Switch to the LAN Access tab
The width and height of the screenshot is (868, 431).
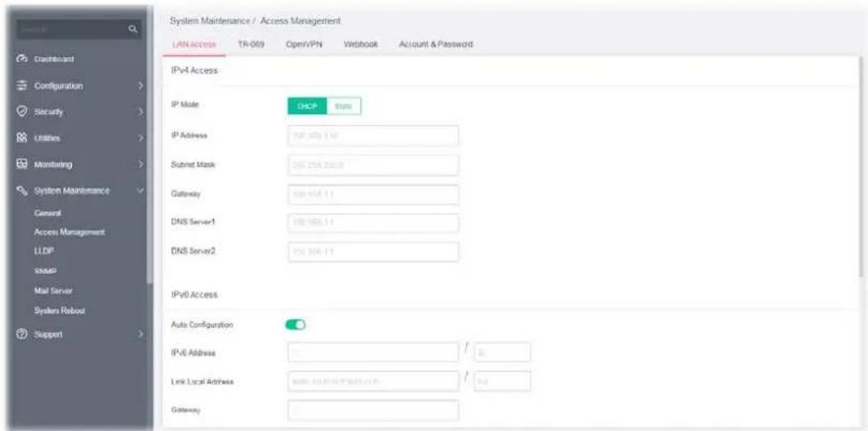point(194,45)
